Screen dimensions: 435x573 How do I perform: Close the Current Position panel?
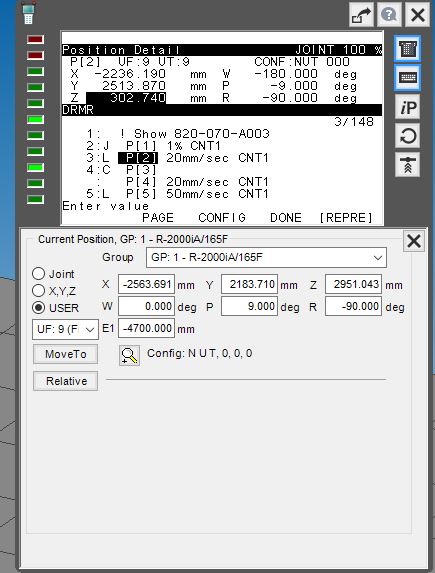[x=414, y=241]
